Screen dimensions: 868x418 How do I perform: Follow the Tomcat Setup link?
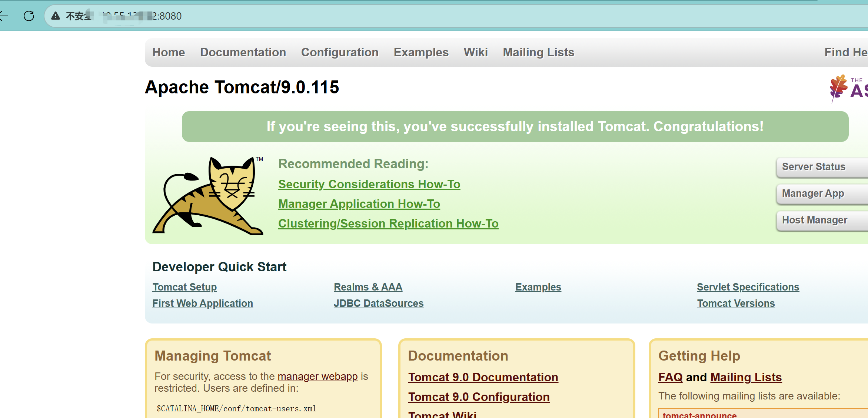click(184, 287)
